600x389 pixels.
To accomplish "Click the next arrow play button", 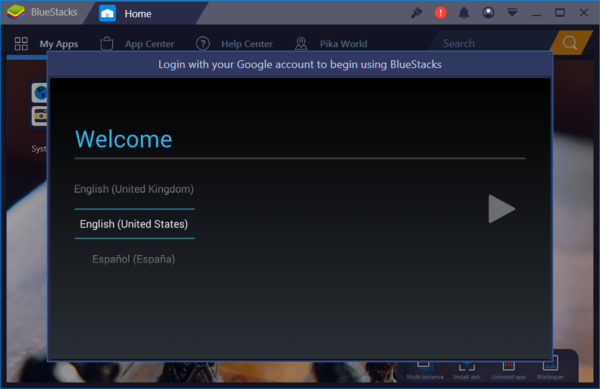I will [501, 209].
